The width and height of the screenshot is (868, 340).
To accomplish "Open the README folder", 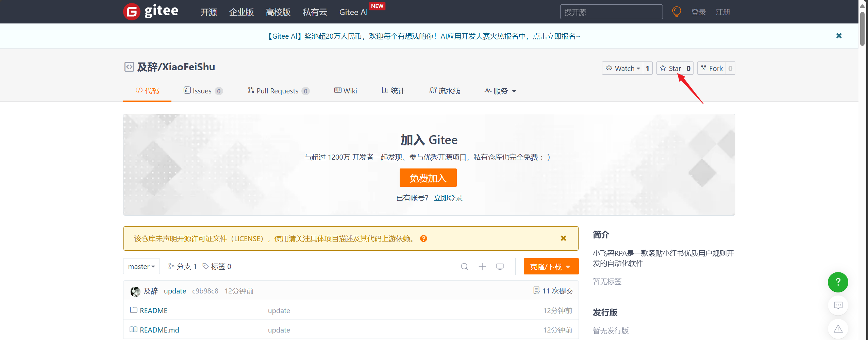I will [154, 311].
